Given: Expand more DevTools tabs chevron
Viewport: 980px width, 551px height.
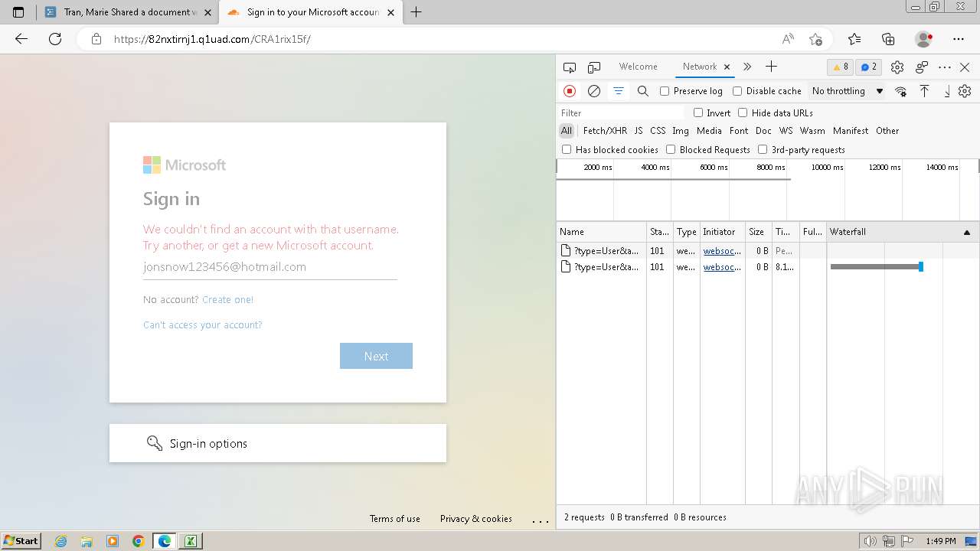Looking at the screenshot, I should tap(747, 67).
